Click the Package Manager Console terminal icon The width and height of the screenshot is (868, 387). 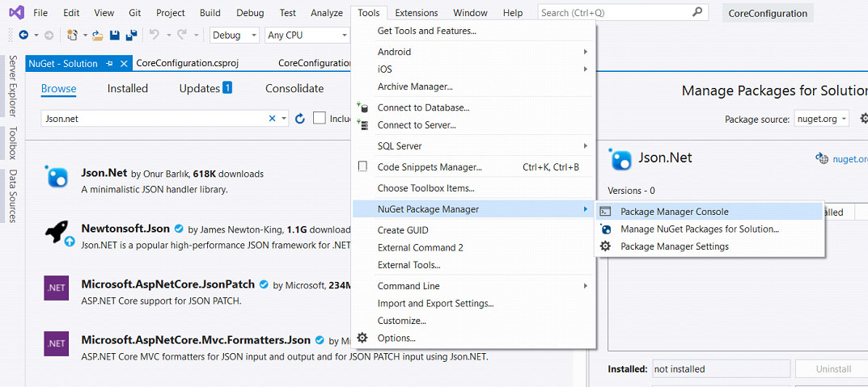point(606,211)
